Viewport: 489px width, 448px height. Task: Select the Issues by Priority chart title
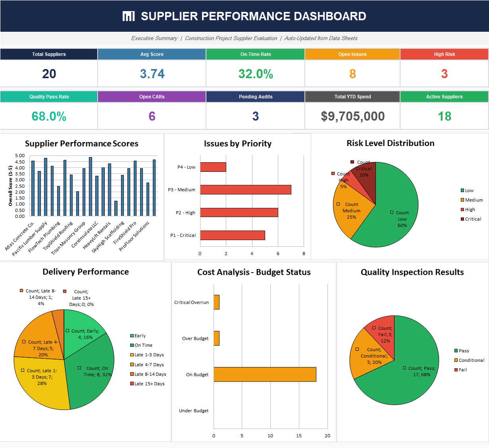tap(238, 144)
